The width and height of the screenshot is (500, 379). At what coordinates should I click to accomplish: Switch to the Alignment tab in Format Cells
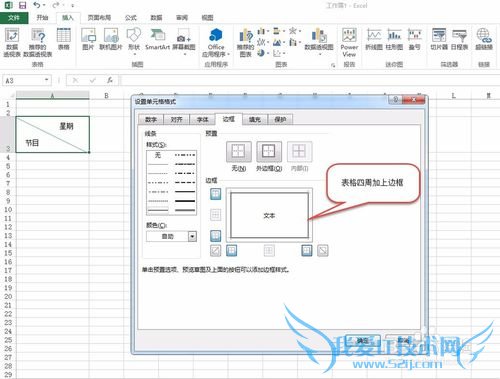point(176,119)
